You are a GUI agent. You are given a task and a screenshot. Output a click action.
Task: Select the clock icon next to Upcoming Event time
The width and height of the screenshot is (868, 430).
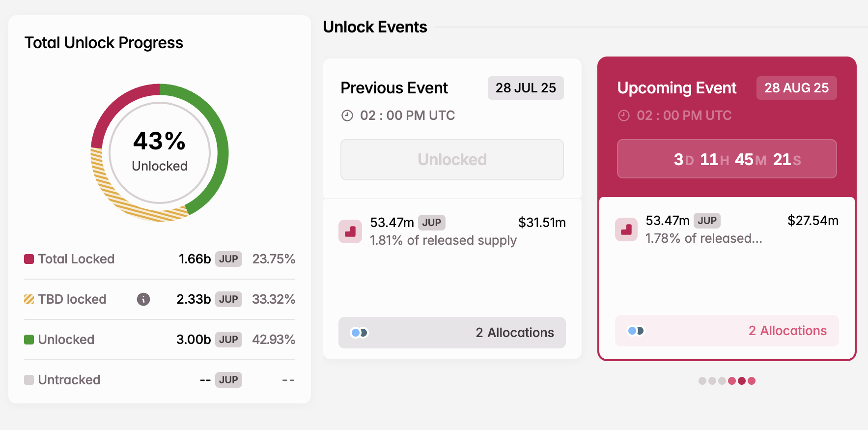coord(623,115)
